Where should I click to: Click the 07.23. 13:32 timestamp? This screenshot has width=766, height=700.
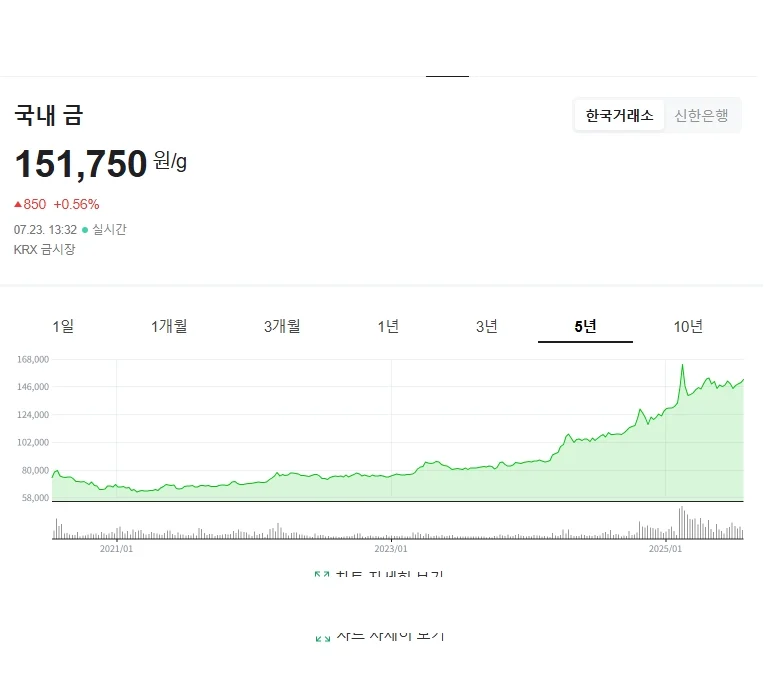(45, 230)
